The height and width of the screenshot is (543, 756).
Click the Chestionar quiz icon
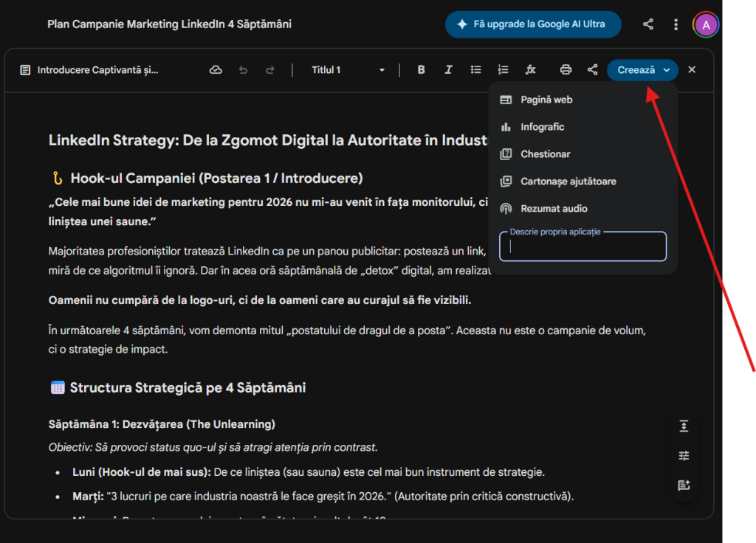pos(506,154)
